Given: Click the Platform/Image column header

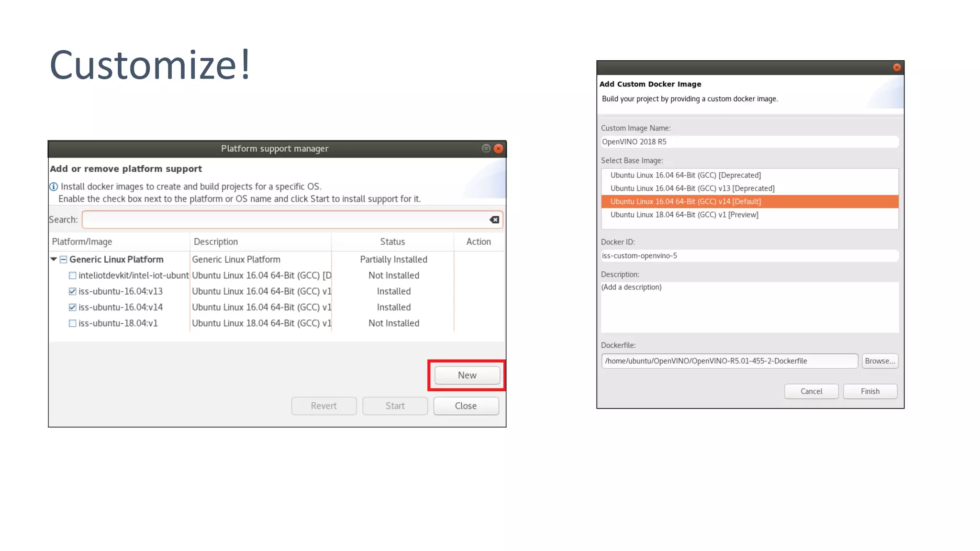Looking at the screenshot, I should coord(119,242).
